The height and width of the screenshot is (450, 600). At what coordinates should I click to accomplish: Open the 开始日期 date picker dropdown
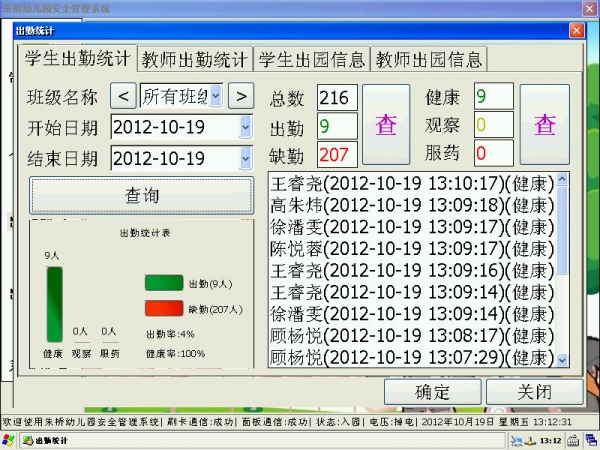246,127
